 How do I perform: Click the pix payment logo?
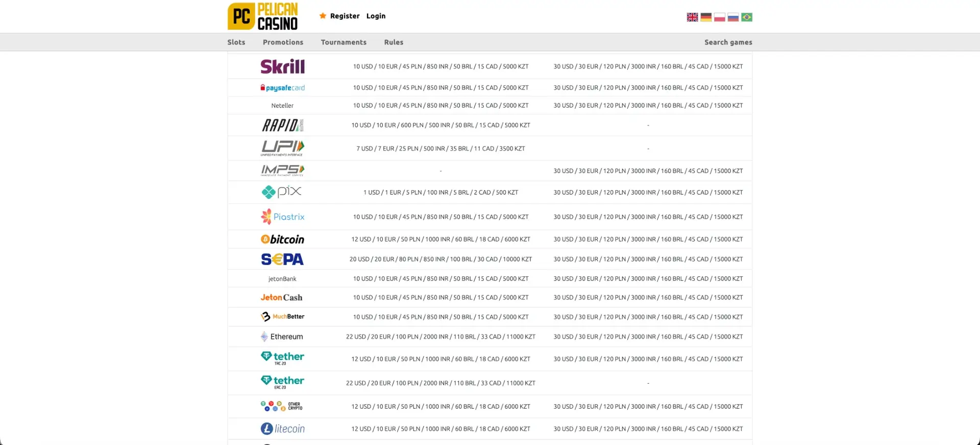click(x=281, y=192)
